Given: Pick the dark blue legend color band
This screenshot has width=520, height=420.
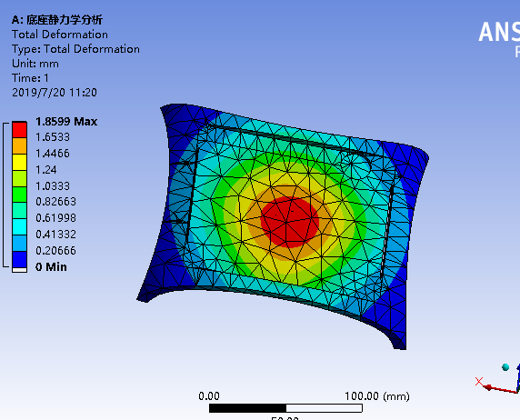Looking at the screenshot, I should pyautogui.click(x=20, y=259).
